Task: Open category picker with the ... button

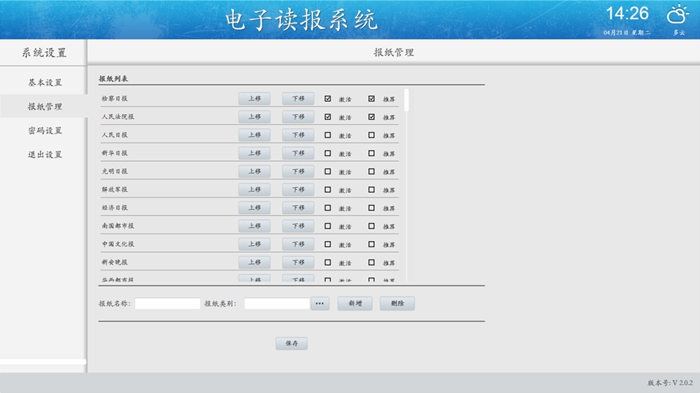Action: (x=320, y=304)
